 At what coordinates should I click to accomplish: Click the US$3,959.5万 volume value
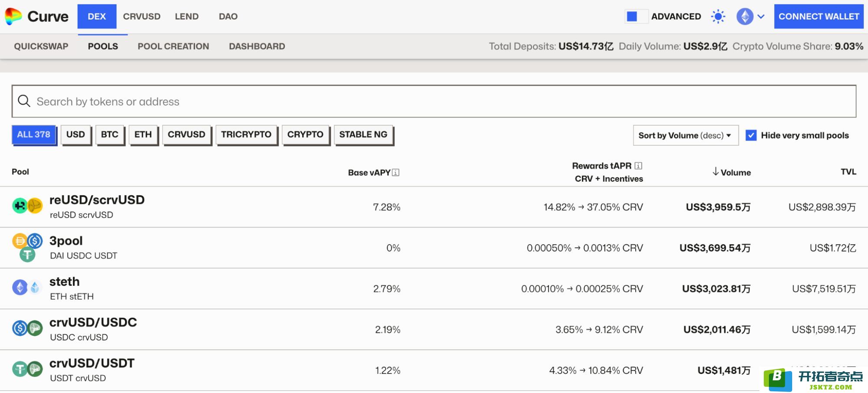pyautogui.click(x=718, y=207)
